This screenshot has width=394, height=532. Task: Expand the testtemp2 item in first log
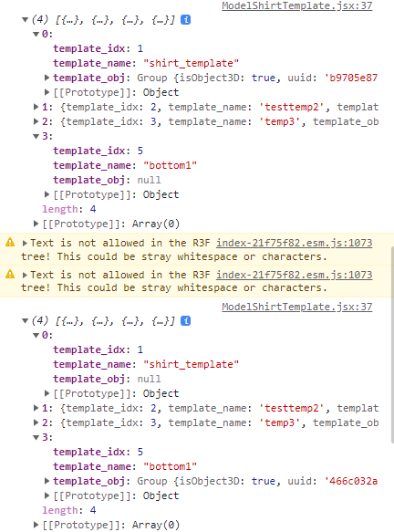[x=36, y=107]
